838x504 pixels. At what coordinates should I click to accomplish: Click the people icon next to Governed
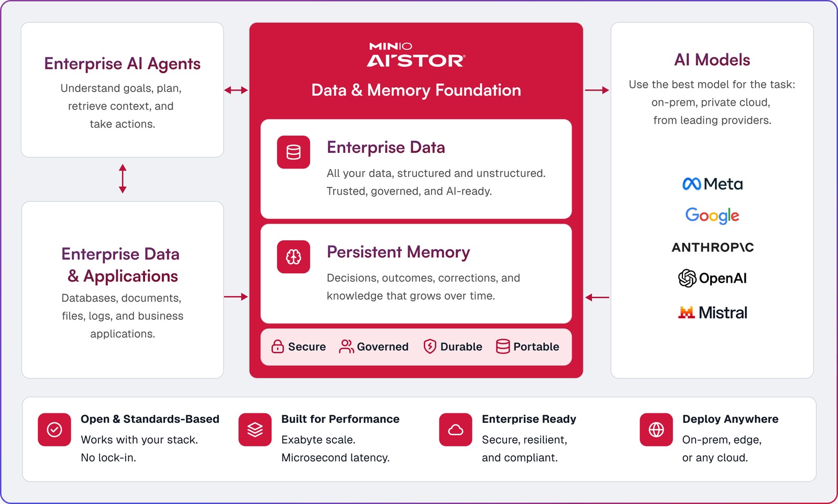[346, 346]
